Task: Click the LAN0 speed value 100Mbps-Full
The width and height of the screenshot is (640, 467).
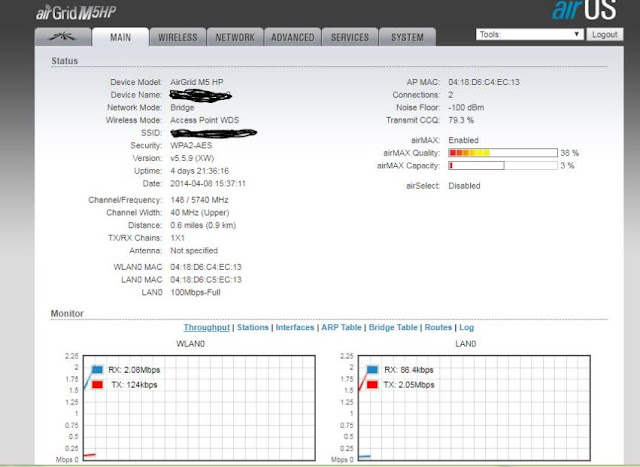Action: [x=195, y=292]
